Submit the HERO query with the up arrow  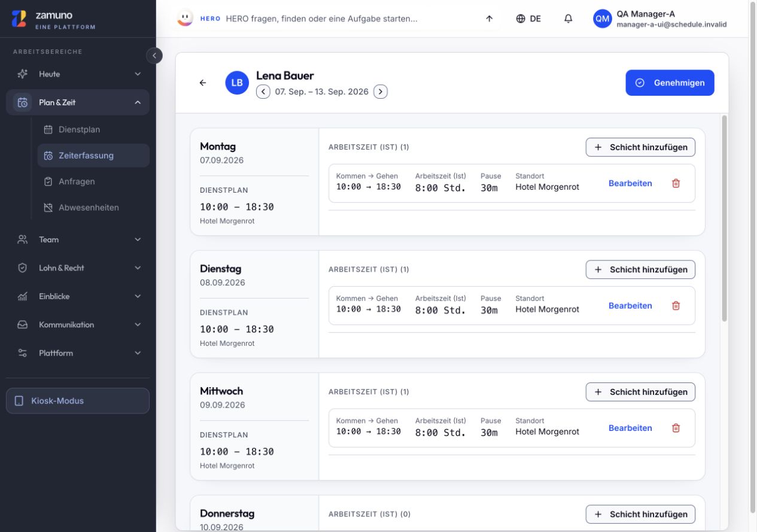click(x=489, y=19)
